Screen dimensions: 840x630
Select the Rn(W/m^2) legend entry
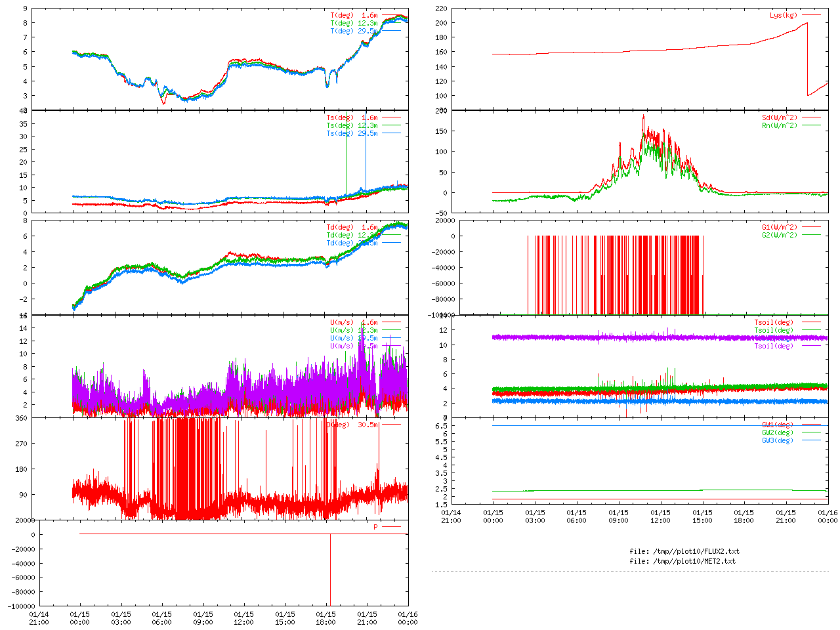point(779,125)
